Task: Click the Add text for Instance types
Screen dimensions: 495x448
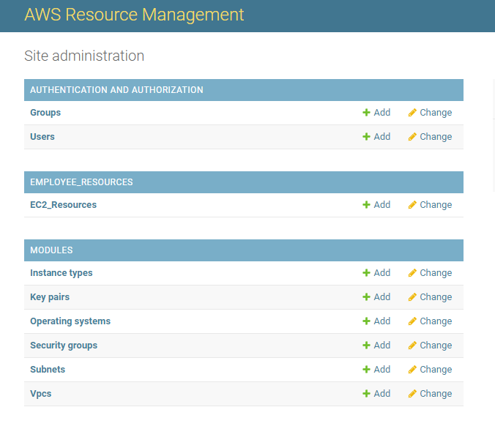Action: [x=382, y=273]
